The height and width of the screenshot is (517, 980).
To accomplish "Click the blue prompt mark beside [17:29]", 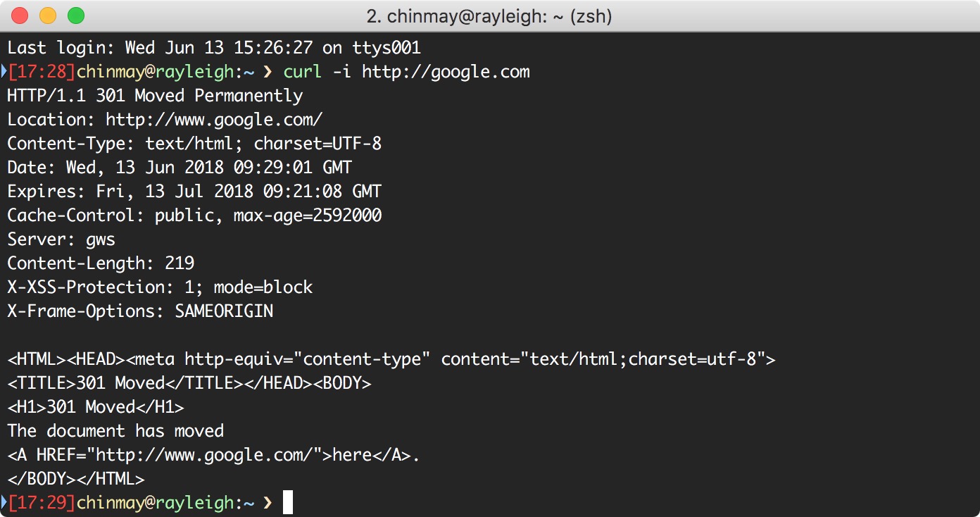I will tap(4, 502).
